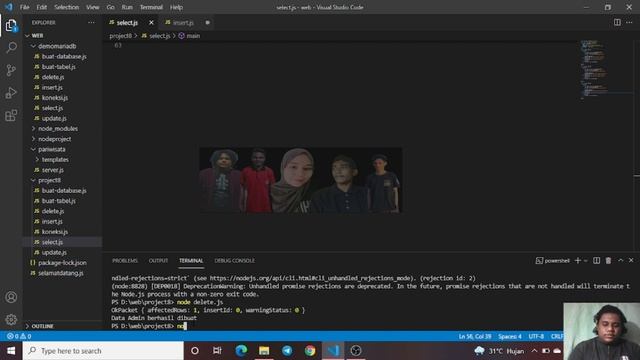Collapse the project8 folder

[x=33, y=180]
